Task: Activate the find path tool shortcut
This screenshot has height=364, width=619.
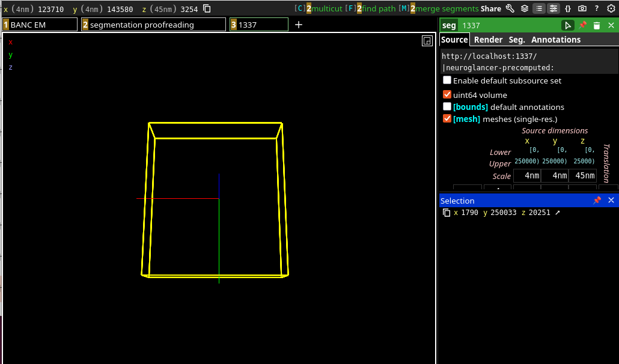Action: tap(370, 8)
